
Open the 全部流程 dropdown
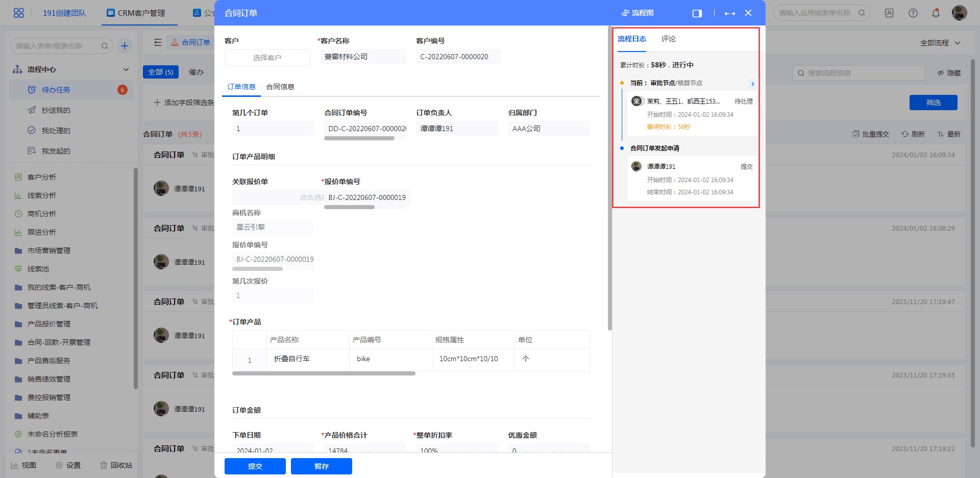click(x=940, y=43)
